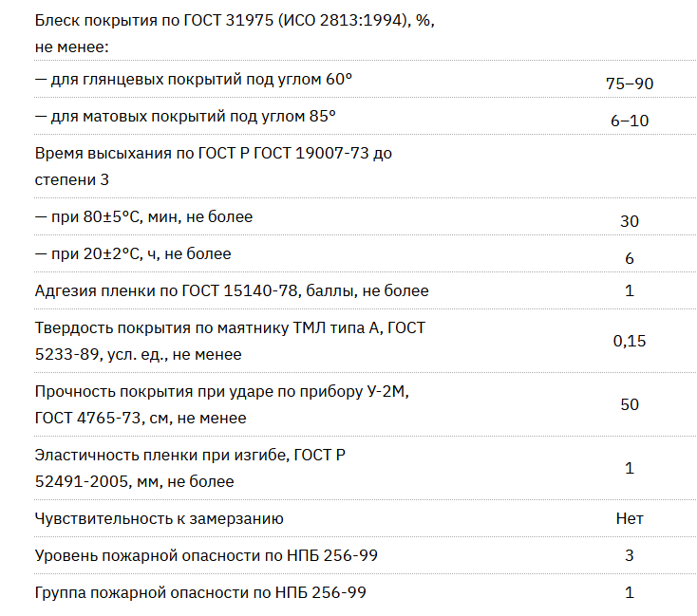Viewport: 697px width, 616px height.
Task: Select the 'при 20±2°C, ч, не более' label
Action: click(133, 253)
